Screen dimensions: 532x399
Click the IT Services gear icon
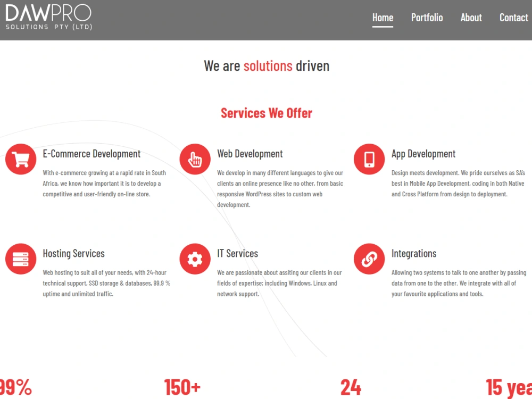[195, 259]
